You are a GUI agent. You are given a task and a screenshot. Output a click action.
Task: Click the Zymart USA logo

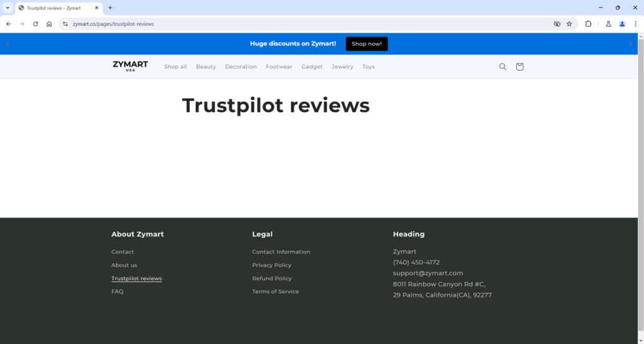click(130, 66)
